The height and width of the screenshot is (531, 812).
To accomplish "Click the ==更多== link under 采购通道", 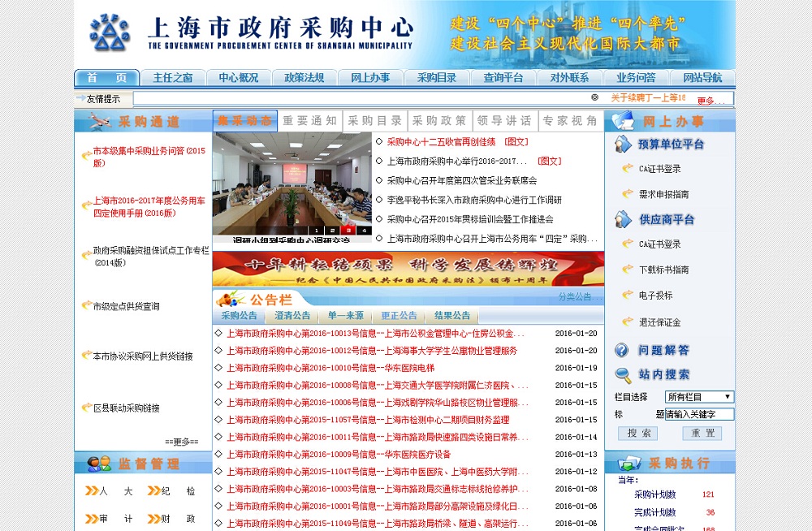I will pyautogui.click(x=182, y=442).
